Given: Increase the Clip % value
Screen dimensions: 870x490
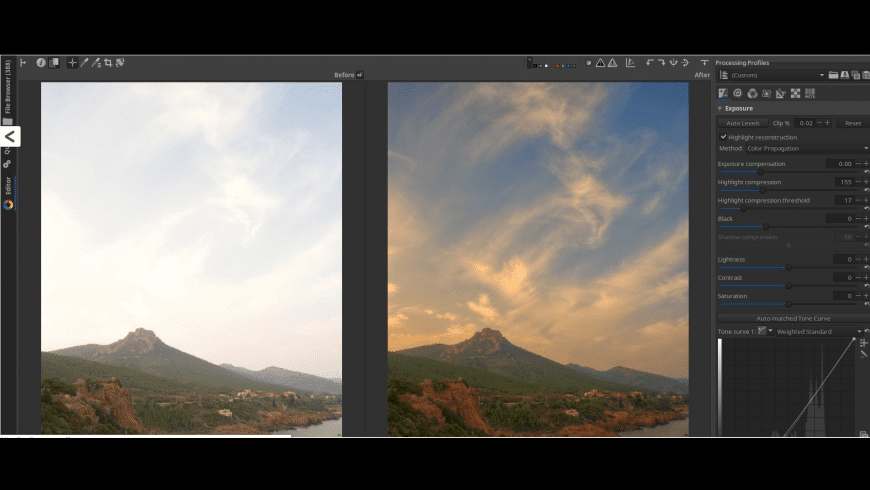Looking at the screenshot, I should click(827, 123).
